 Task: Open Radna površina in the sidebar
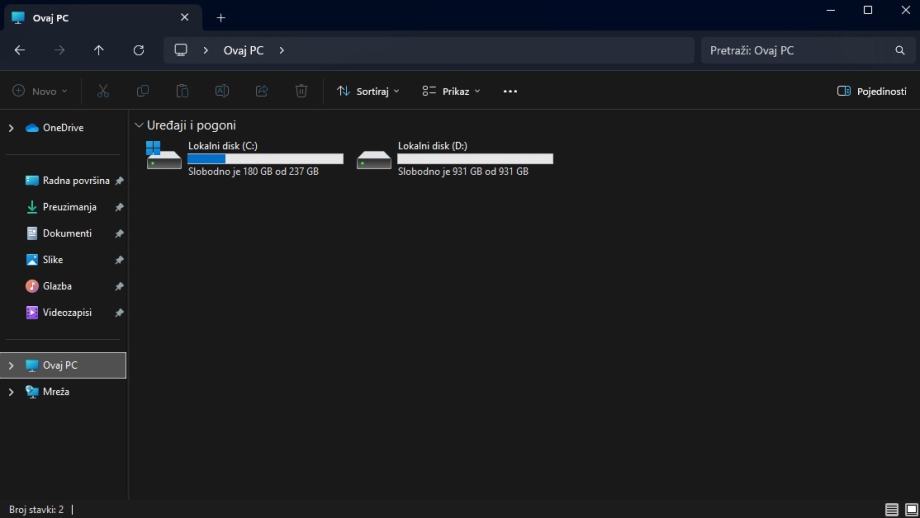(x=76, y=181)
